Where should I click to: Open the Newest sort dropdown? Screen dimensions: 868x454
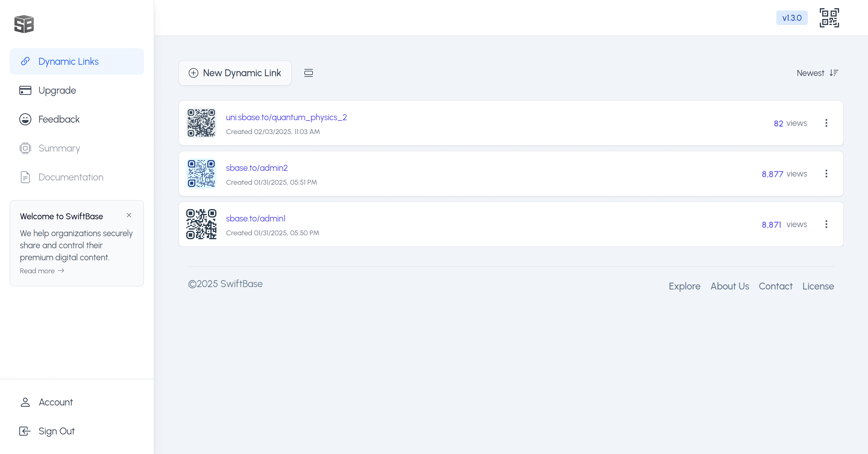(818, 73)
